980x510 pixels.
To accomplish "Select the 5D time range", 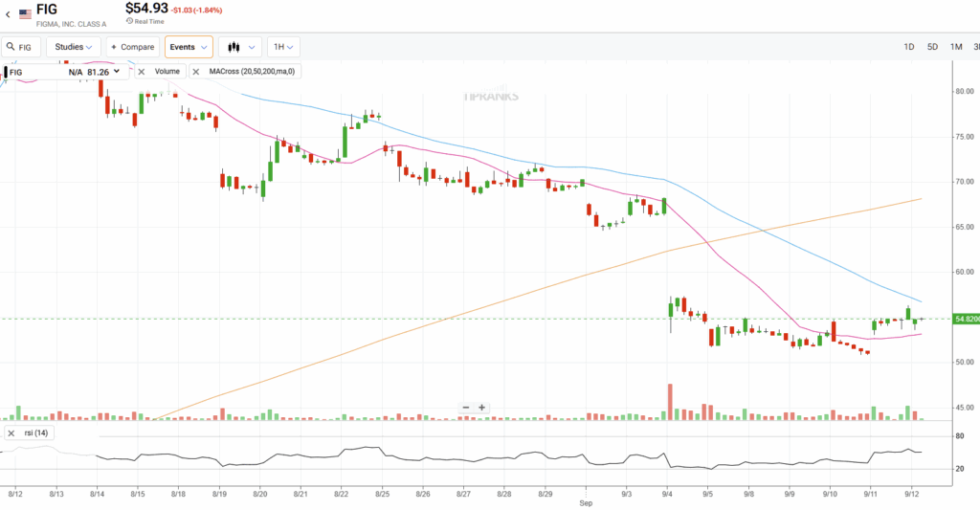I will point(932,47).
